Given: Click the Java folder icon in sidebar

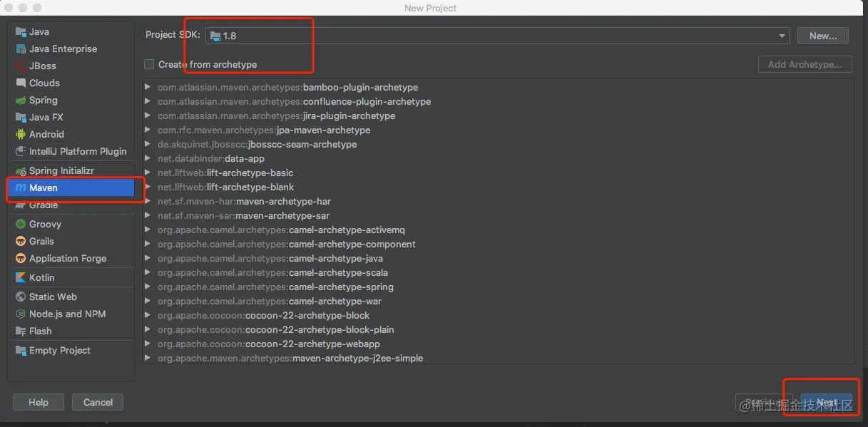Looking at the screenshot, I should pos(21,32).
